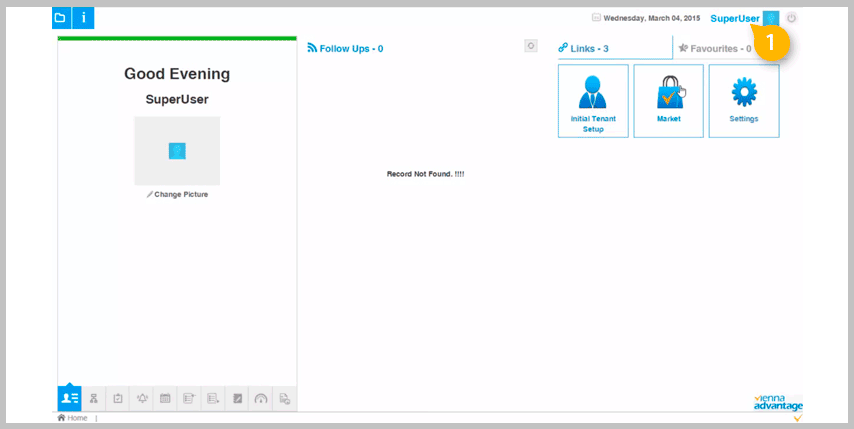Click the 'Good Evening' greeting text
The height and width of the screenshot is (429, 854).
(x=177, y=74)
